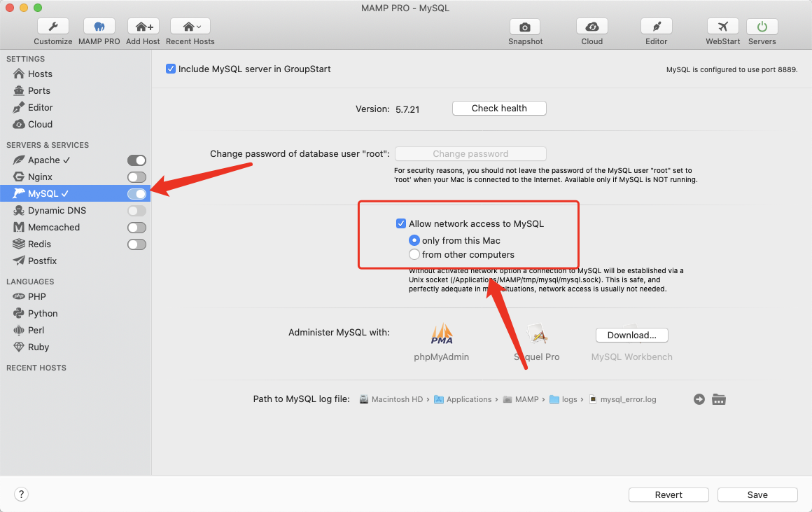Click the Add Host toolbar icon
This screenshot has height=512, width=812.
point(143,27)
